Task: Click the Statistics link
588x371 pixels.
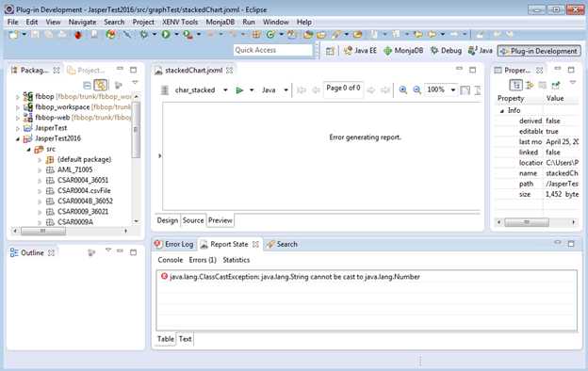Action: 236,260
